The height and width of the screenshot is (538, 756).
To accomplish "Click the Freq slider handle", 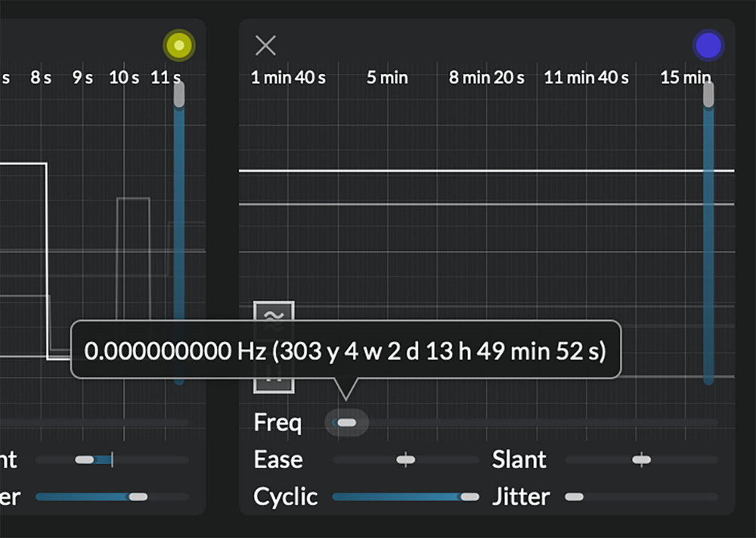I will coord(346,422).
